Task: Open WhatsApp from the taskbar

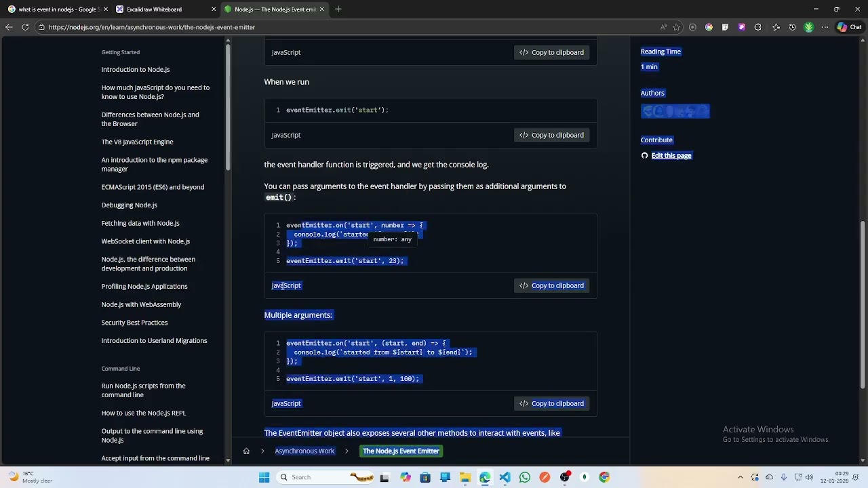Action: click(x=524, y=477)
